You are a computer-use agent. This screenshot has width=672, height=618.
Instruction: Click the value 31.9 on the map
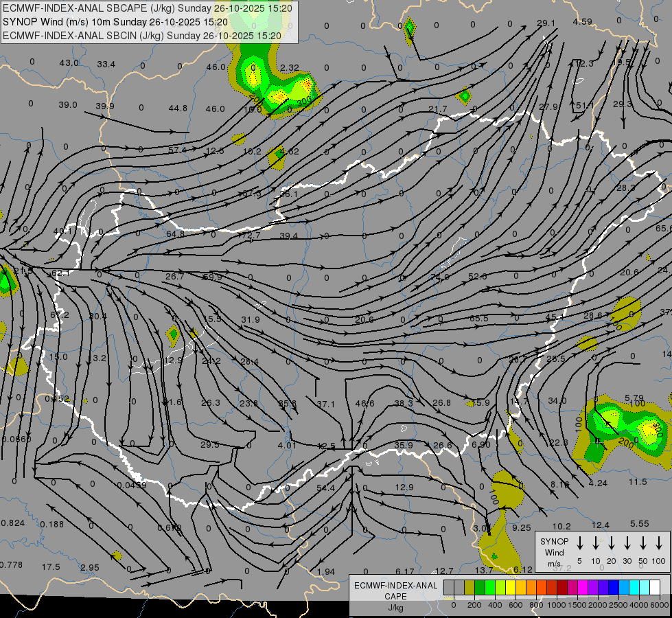pos(251,320)
